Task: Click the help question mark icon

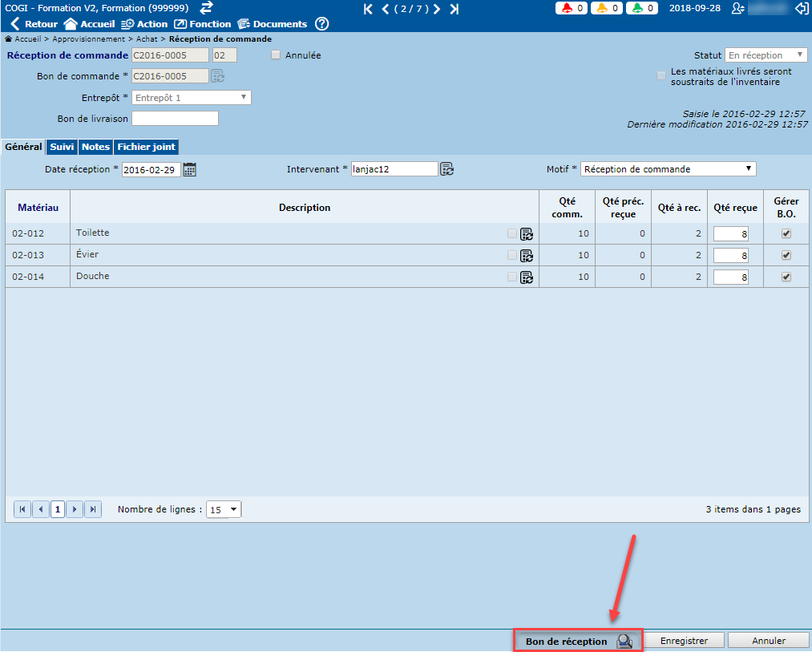Action: pyautogui.click(x=321, y=24)
